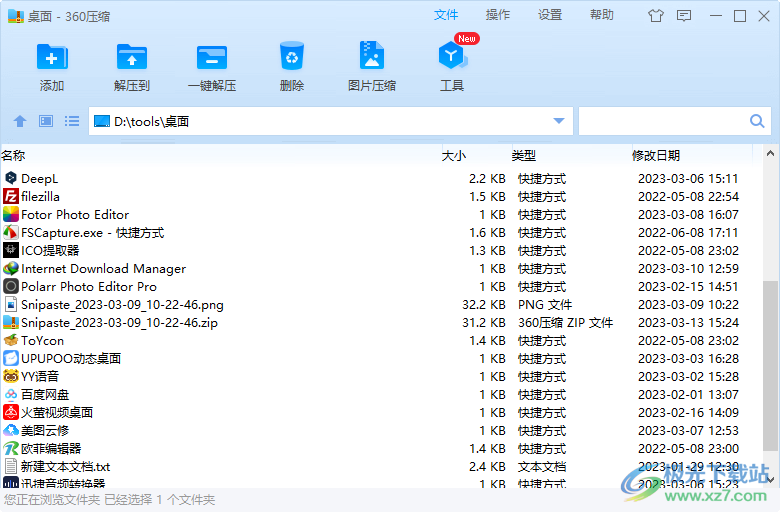Click the DeepL file icon
The height and width of the screenshot is (512, 780).
coord(11,178)
